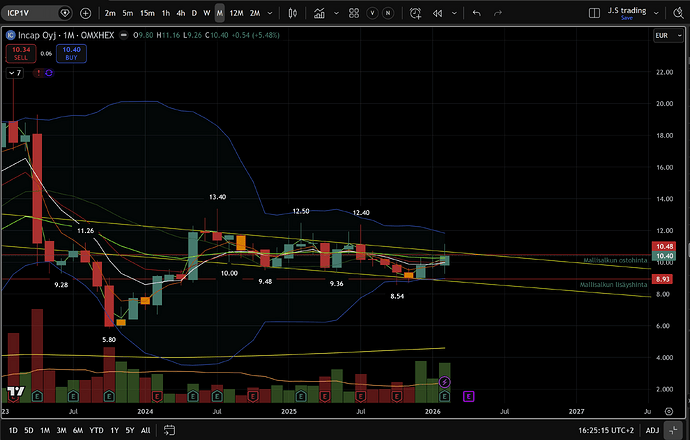Open the EUR currency dropdown
Image resolution: width=690 pixels, height=440 pixels.
click(x=661, y=36)
